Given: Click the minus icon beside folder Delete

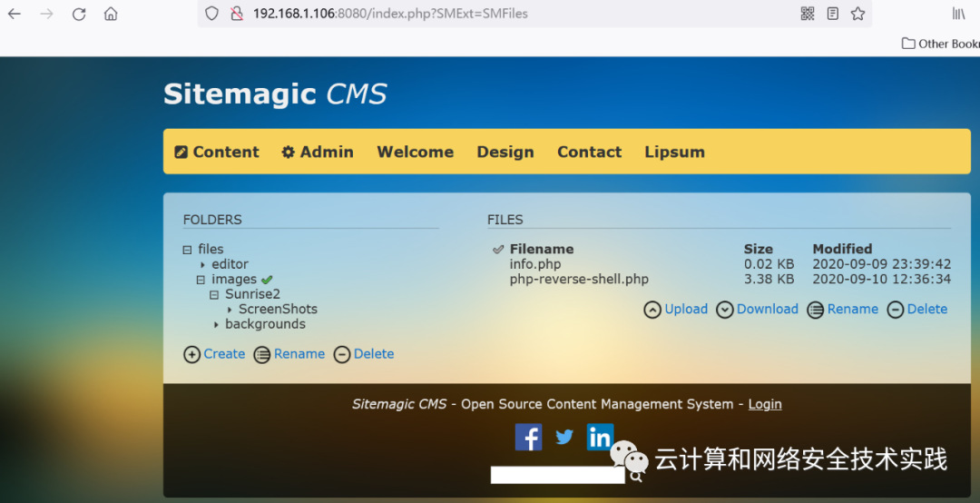Looking at the screenshot, I should point(342,355).
